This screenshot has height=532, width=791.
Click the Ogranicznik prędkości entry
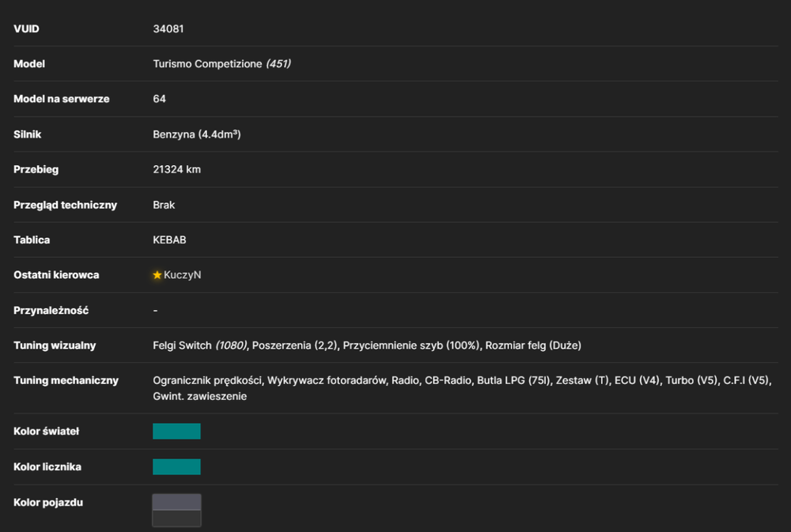pyautogui.click(x=207, y=381)
